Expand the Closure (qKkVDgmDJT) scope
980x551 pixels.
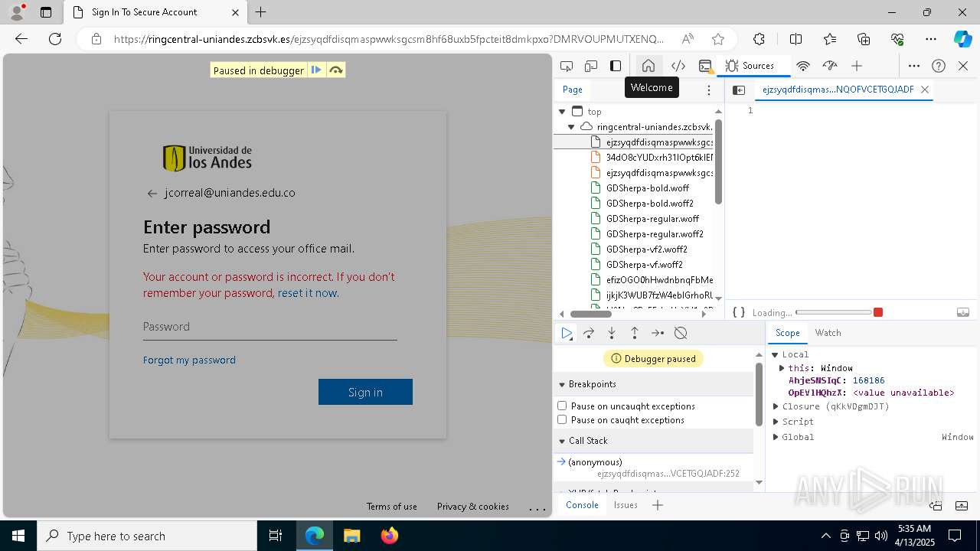click(776, 406)
